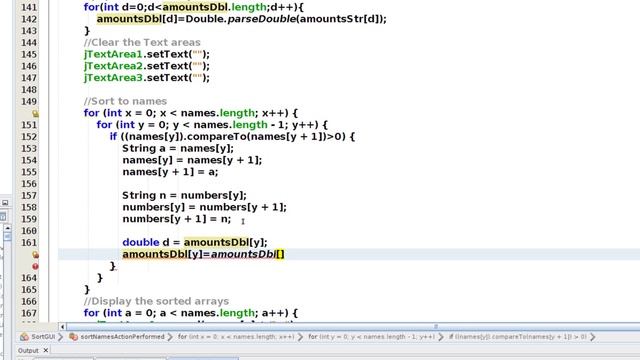Image resolution: width=640 pixels, height=360 pixels.
Task: Click 'amountsStr[d]' on line 142
Action: click(340, 19)
